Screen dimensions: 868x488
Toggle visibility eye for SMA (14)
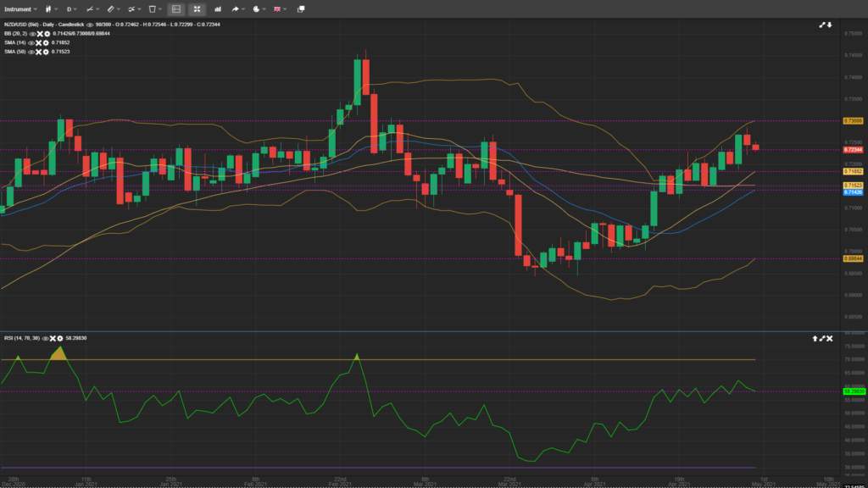[31, 42]
